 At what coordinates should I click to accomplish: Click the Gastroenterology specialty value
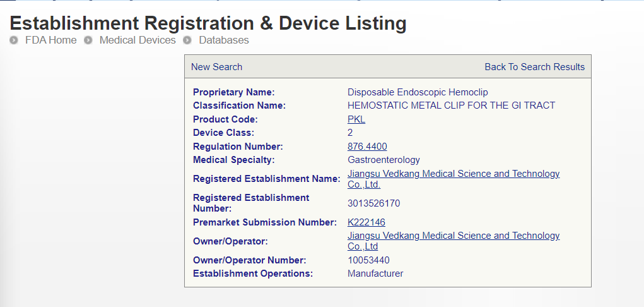point(383,160)
